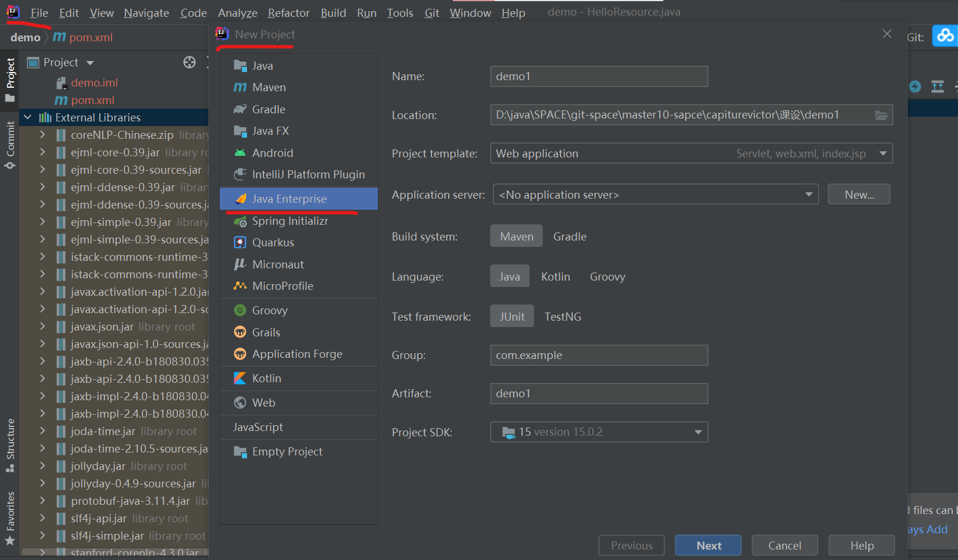The width and height of the screenshot is (958, 560).
Task: Click New... application server button
Action: pyautogui.click(x=859, y=194)
